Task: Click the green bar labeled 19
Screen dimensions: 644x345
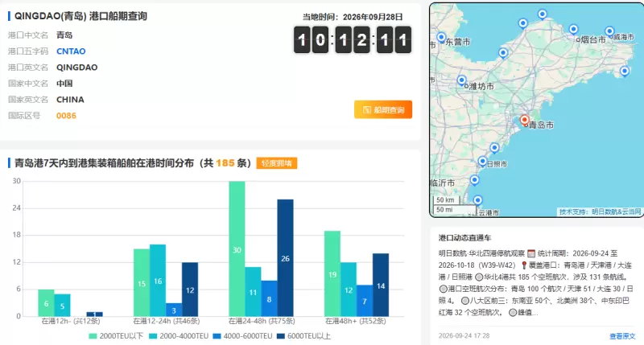Action: pyautogui.click(x=332, y=273)
